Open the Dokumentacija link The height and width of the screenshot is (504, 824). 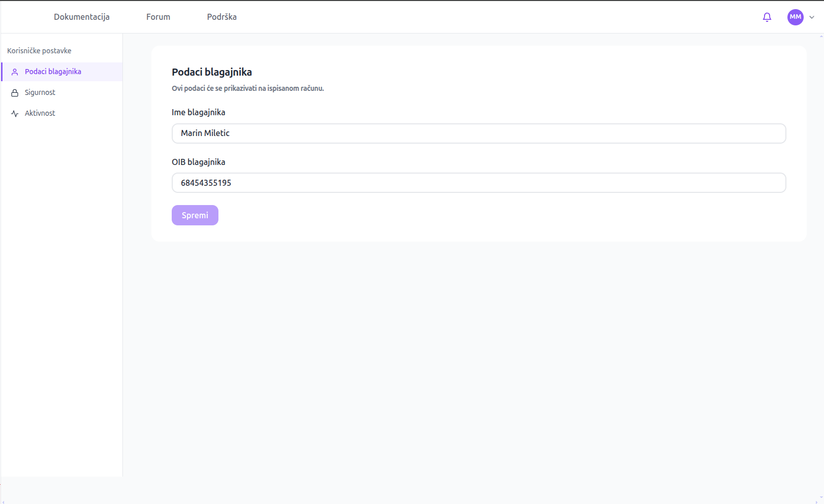pos(82,17)
